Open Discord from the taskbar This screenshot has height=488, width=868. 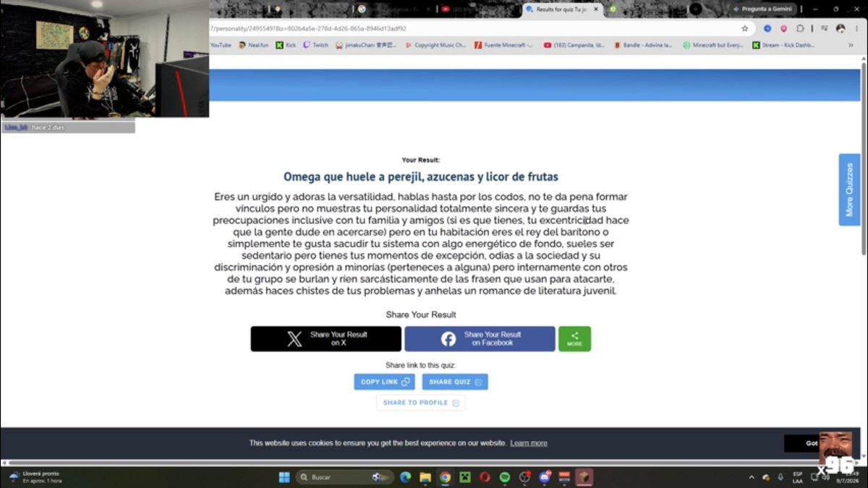point(545,477)
